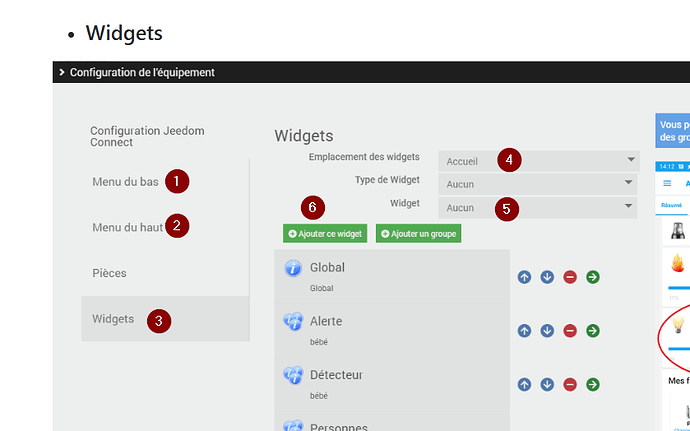Screen dimensions: 690x431
Task: Click green arrow on Global row
Action: (593, 277)
